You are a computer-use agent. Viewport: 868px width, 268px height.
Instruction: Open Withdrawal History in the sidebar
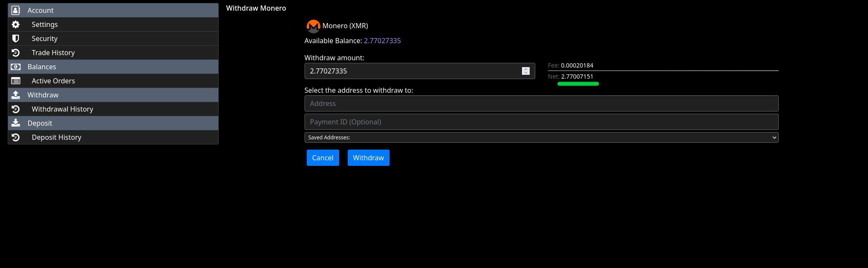point(62,109)
